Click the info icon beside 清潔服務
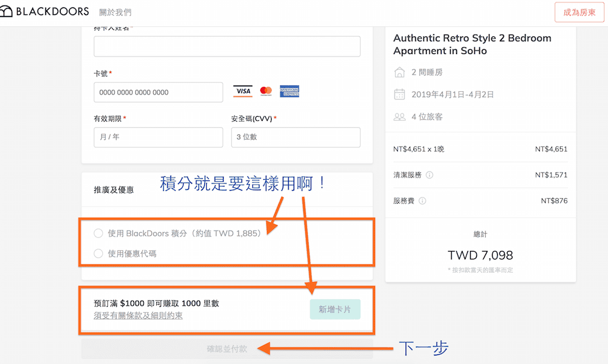The height and width of the screenshot is (364, 608). click(x=429, y=175)
